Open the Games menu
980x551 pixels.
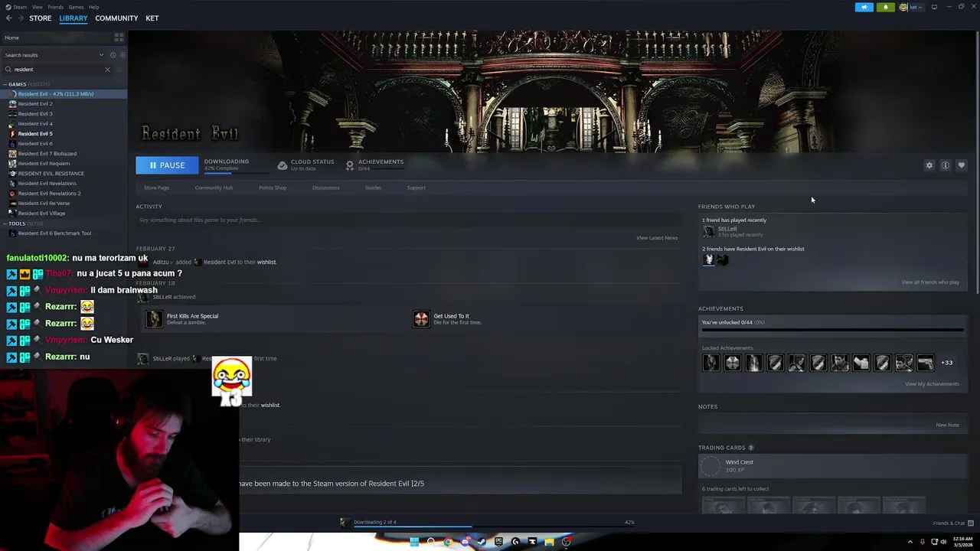[x=76, y=7]
